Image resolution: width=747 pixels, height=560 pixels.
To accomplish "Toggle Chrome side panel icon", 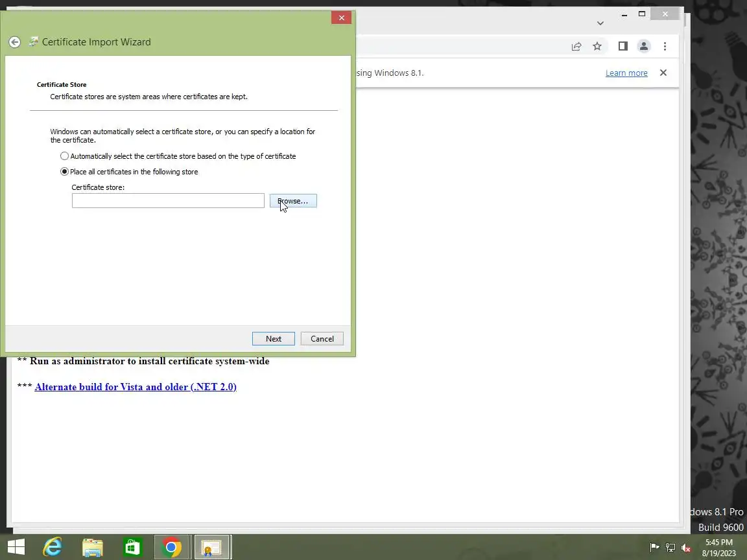I will [622, 46].
